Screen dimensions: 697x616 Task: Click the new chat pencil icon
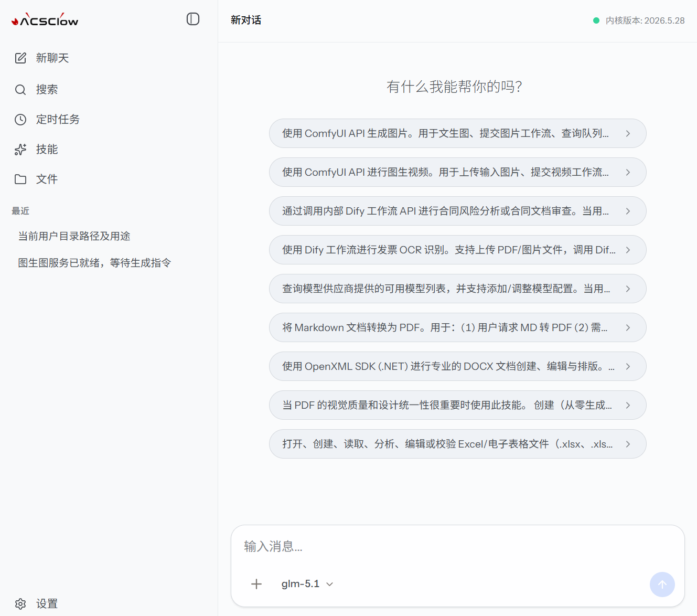point(20,58)
